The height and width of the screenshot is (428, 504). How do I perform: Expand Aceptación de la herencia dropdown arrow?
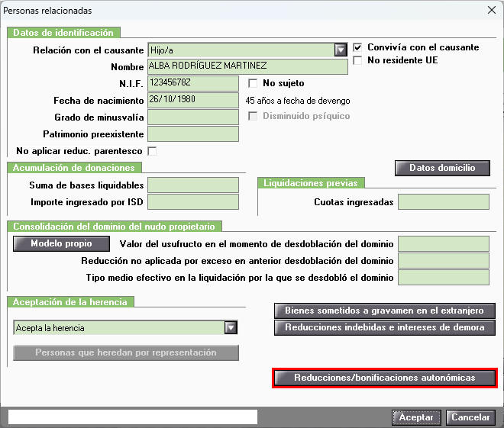(x=231, y=328)
